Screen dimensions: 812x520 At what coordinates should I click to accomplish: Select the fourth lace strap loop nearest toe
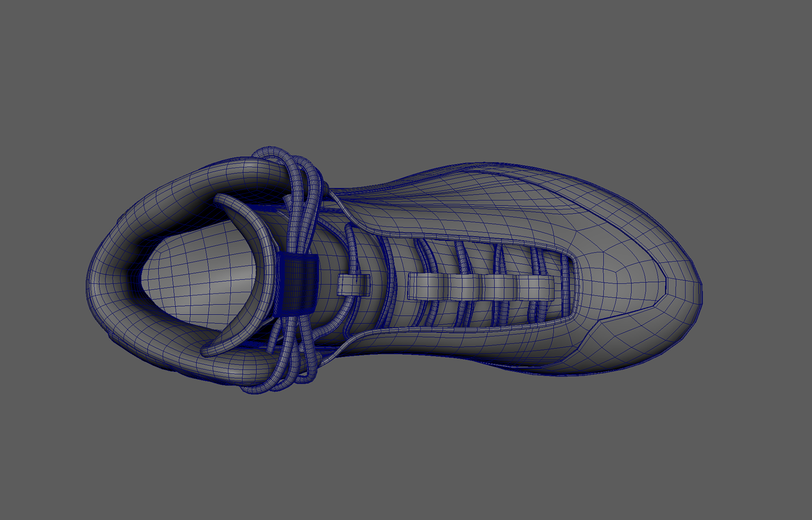click(535, 288)
